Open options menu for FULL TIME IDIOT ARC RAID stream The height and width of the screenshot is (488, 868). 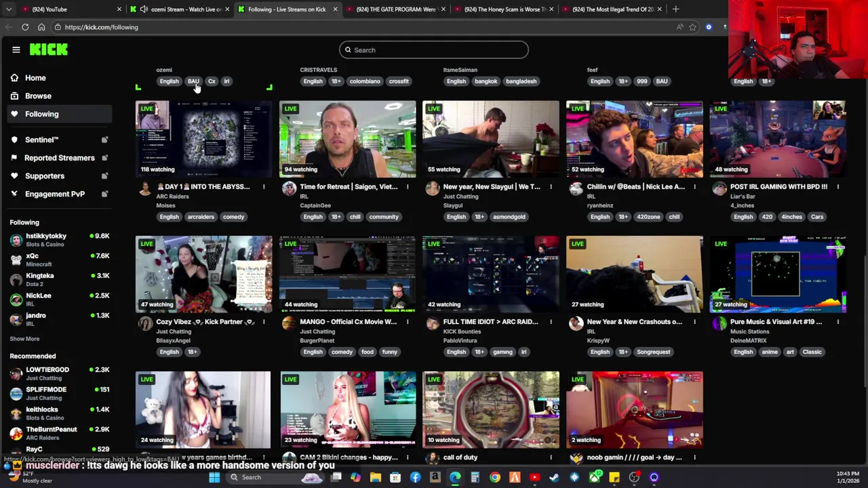tap(551, 322)
